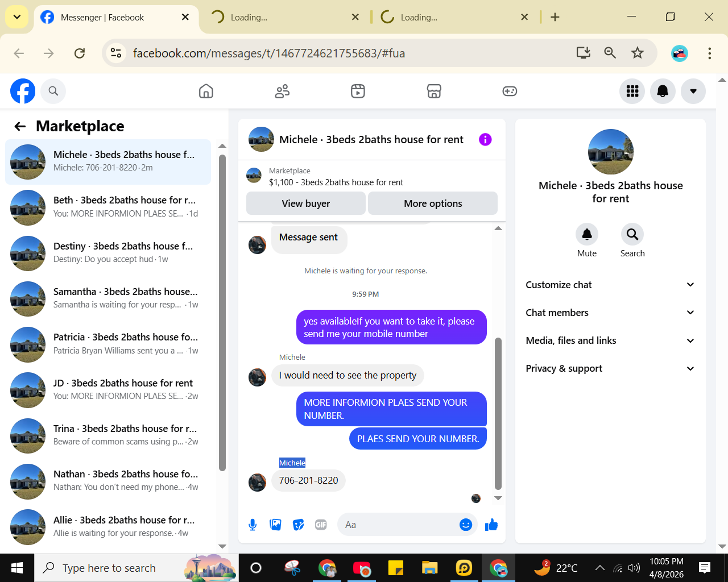
Task: Attach a photo with the image icon
Action: click(x=276, y=525)
